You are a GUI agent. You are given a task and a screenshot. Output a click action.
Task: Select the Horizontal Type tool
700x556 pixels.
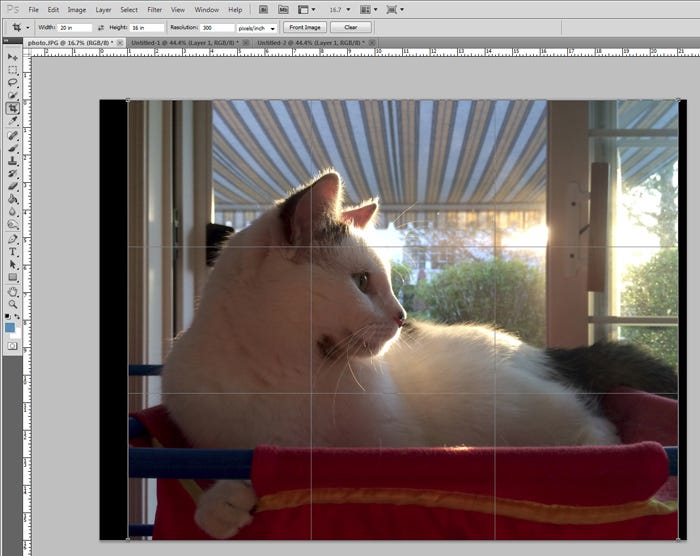12,252
